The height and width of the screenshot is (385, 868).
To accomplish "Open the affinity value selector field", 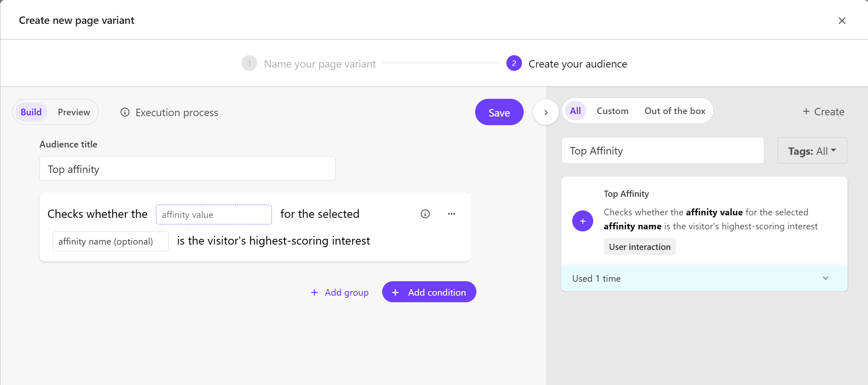I will [214, 215].
